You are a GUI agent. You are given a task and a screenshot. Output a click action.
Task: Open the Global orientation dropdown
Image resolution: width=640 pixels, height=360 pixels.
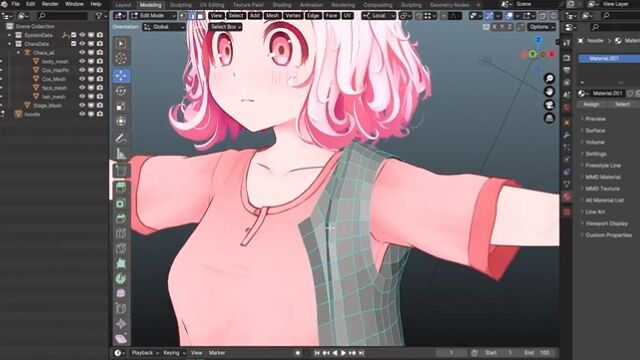(x=164, y=27)
